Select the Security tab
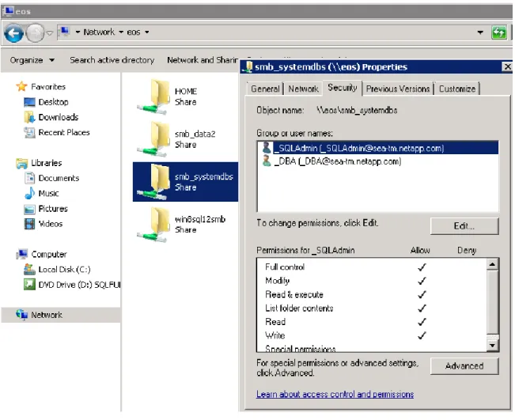Image resolution: width=515 pixels, height=420 pixels. coord(343,88)
